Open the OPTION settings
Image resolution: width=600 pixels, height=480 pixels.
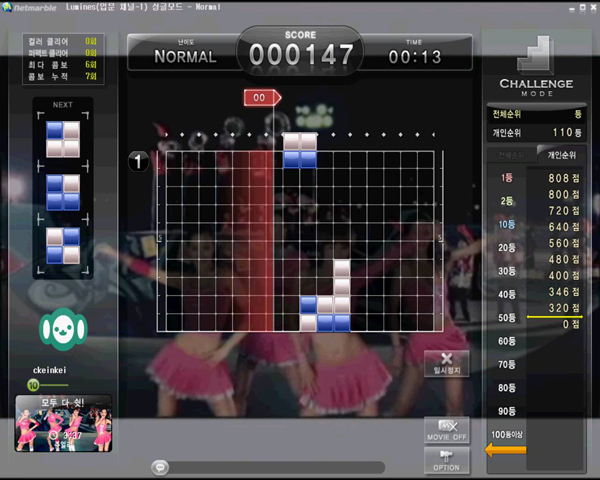[x=446, y=460]
